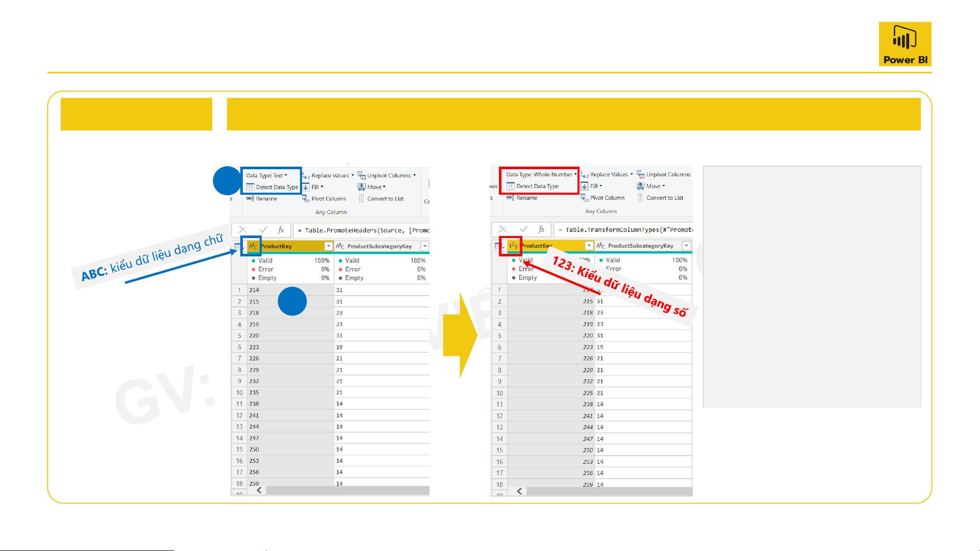
Task: Cancel formula with X in left formula bar
Action: (x=243, y=230)
